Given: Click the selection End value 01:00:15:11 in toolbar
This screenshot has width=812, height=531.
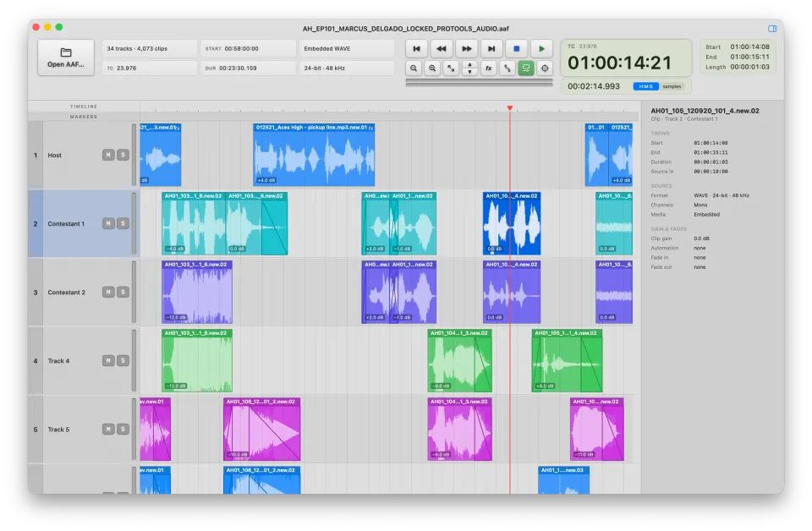Looking at the screenshot, I should [750, 57].
